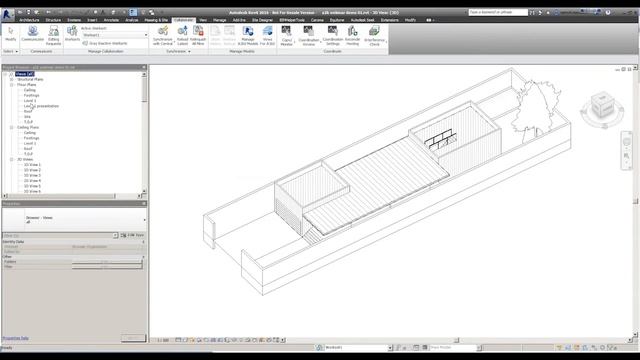The height and width of the screenshot is (360, 640).
Task: Click Views For A360
Action: pos(267,36)
